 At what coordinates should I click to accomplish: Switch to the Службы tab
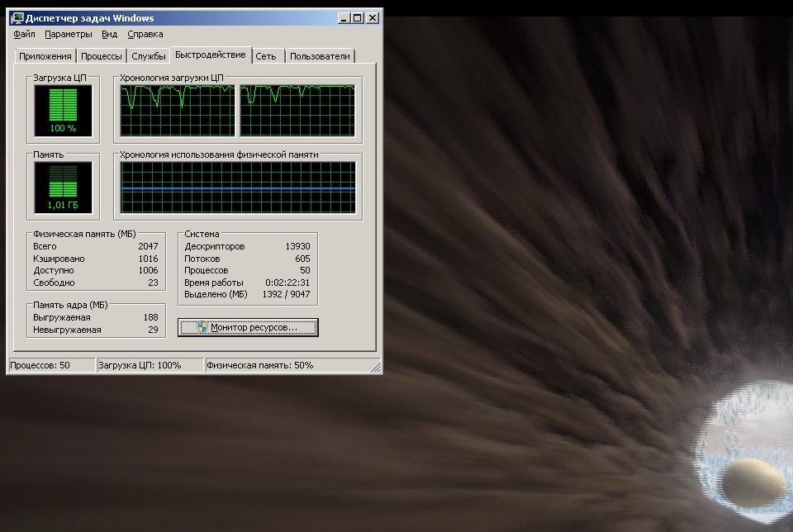(x=148, y=56)
